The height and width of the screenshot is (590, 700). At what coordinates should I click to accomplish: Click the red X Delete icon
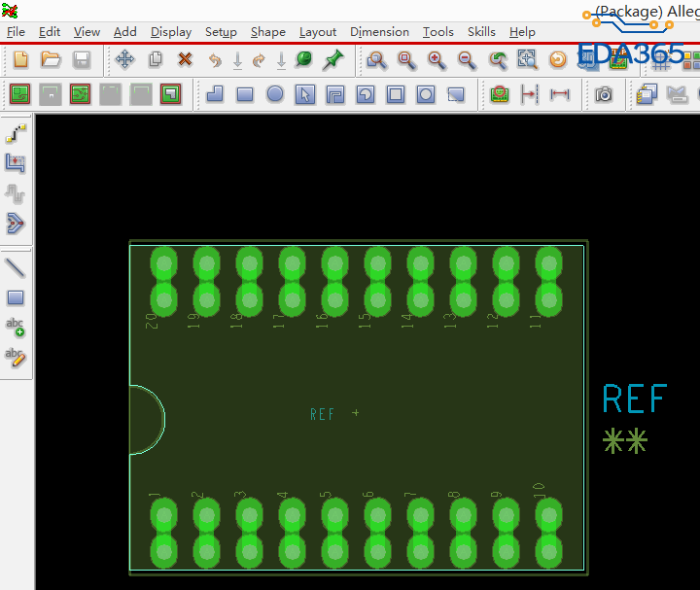[x=186, y=59]
